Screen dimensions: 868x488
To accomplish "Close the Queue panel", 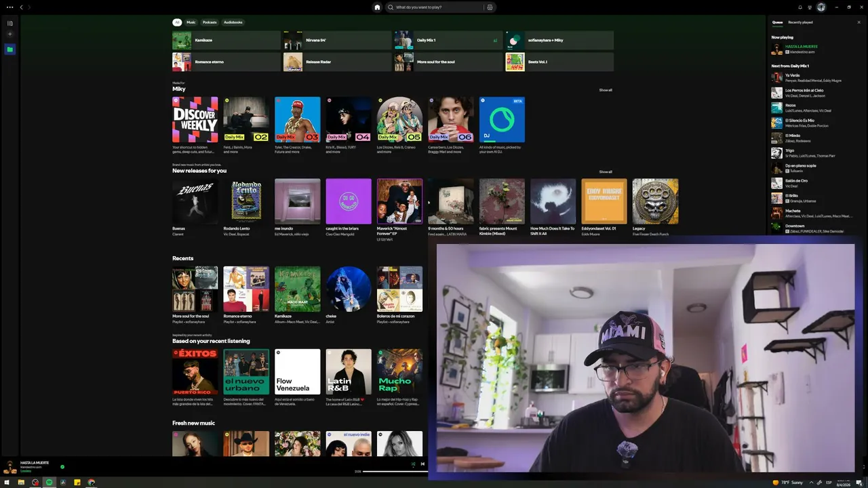I will point(859,22).
